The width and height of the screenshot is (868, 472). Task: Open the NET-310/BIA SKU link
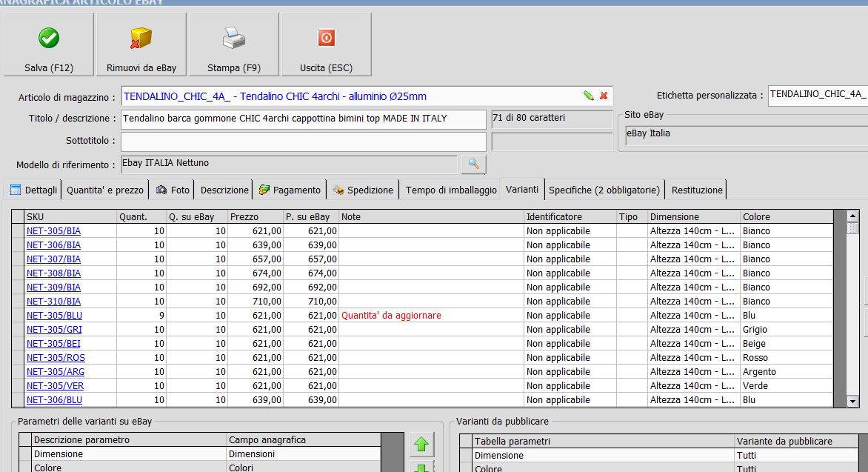(53, 302)
